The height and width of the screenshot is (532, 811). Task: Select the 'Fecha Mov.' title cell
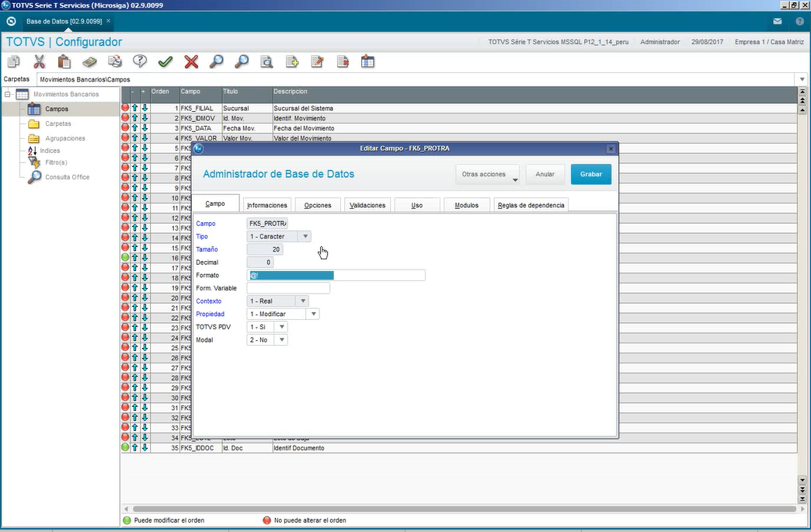tap(247, 128)
